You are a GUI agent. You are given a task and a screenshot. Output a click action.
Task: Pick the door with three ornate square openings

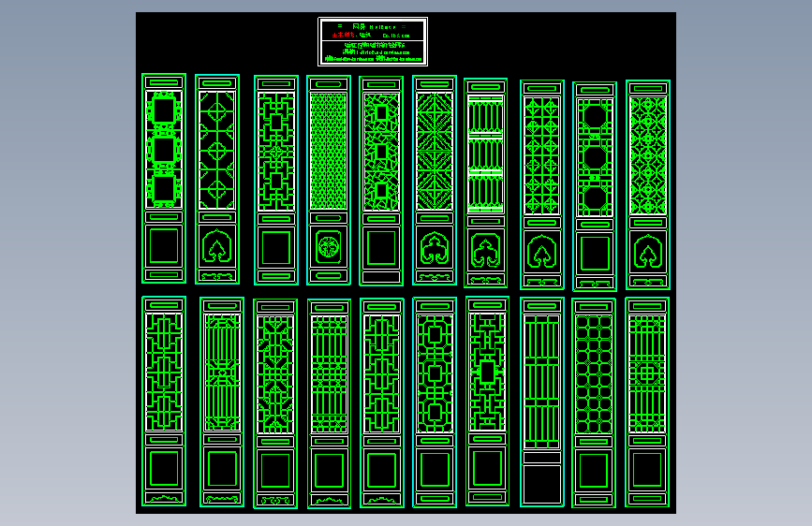tap(164, 179)
